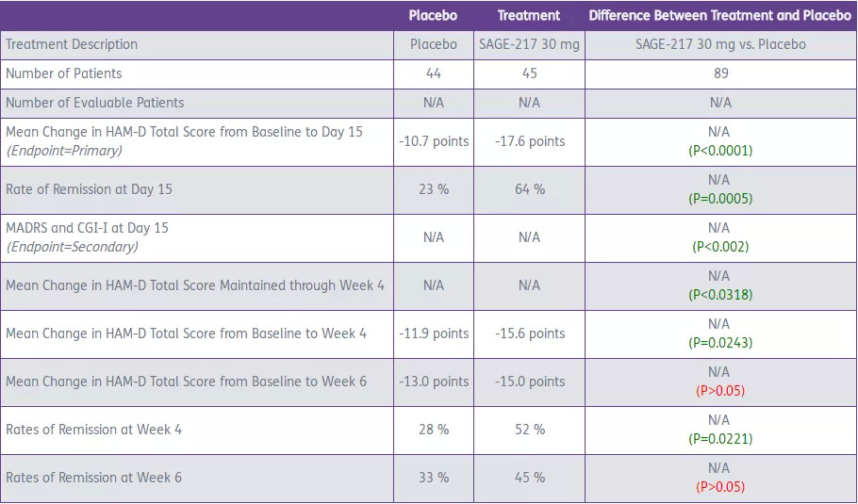
Task: Select the Rate of Remission at Day 15 label
Action: tap(90, 189)
